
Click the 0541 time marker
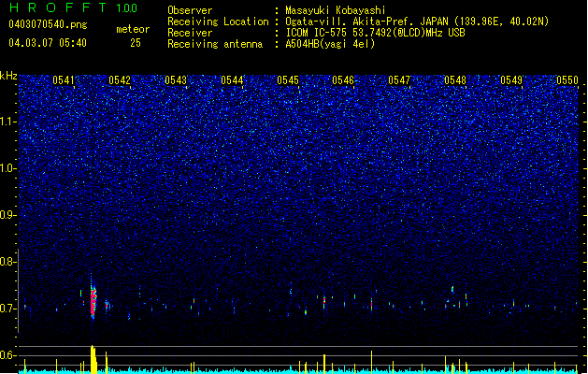tap(64, 80)
